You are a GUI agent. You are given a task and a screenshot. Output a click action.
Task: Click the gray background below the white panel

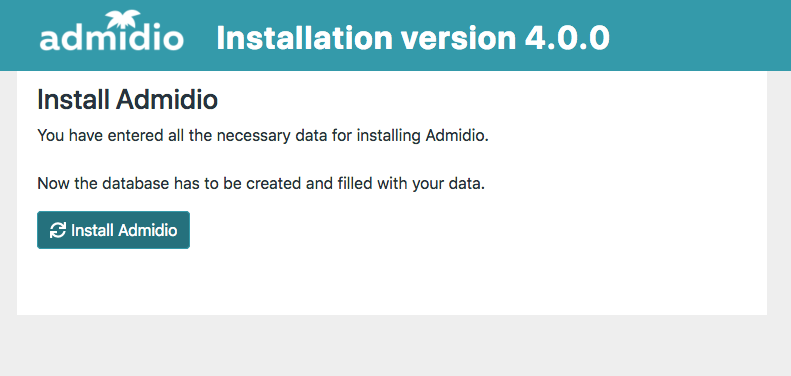point(396,346)
